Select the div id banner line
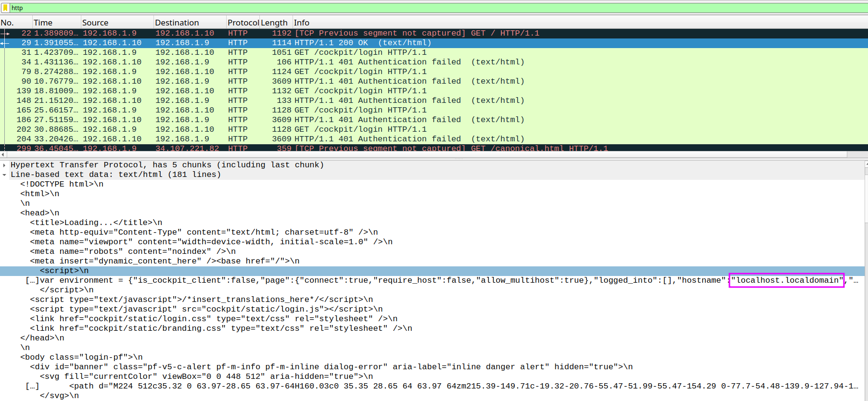This screenshot has height=401, width=868. pos(332,367)
